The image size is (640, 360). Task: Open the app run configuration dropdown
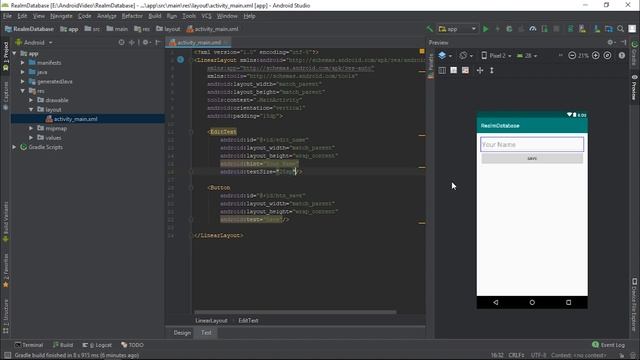(457, 29)
